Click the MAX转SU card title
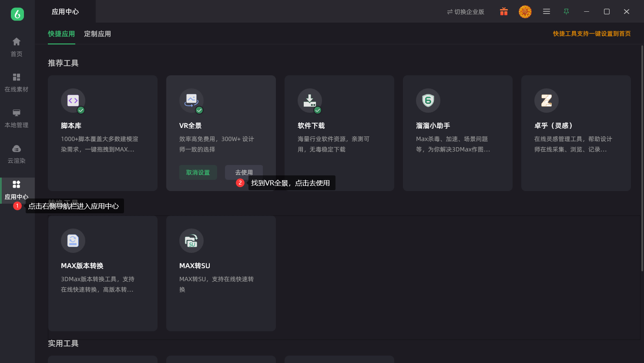The width and height of the screenshot is (644, 363). coord(195,266)
